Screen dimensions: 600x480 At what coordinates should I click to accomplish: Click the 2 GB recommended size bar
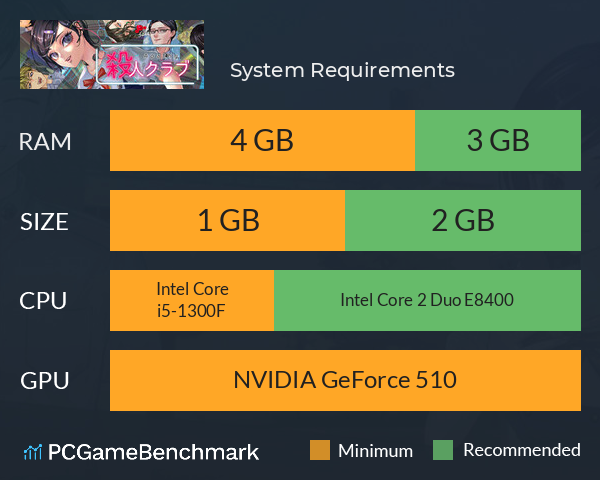tap(463, 220)
